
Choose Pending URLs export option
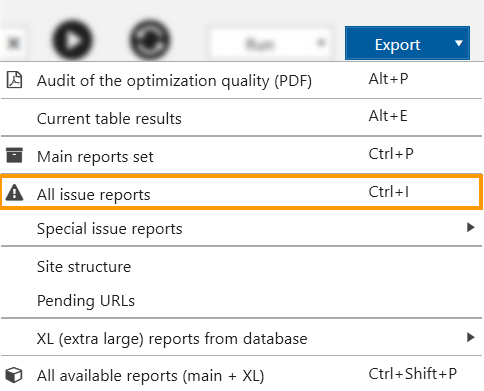[242, 300]
